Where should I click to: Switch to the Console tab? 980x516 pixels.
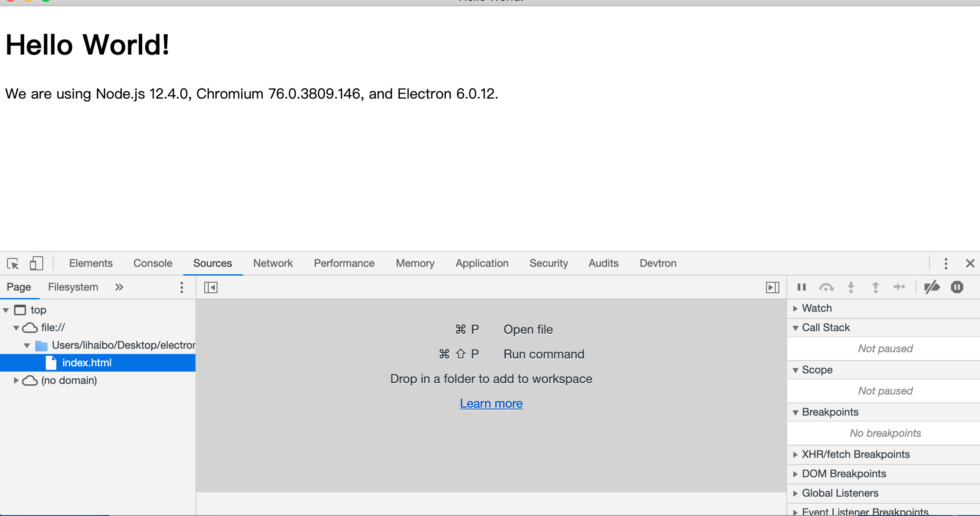[x=153, y=263]
